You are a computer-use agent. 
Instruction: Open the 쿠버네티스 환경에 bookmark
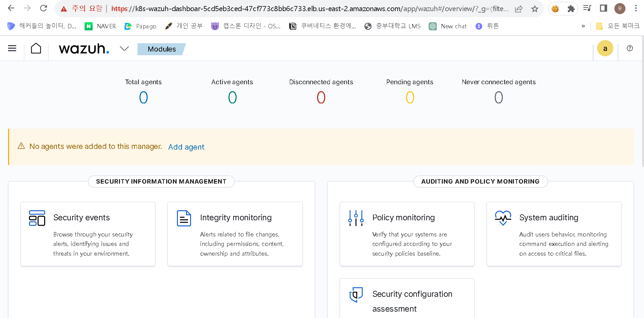323,26
